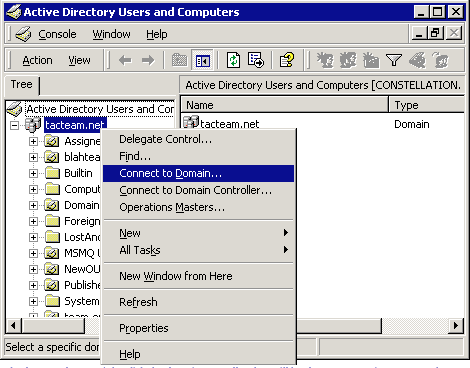The image size is (470, 368).
Task: Open the View menu
Action: pyautogui.click(x=79, y=60)
